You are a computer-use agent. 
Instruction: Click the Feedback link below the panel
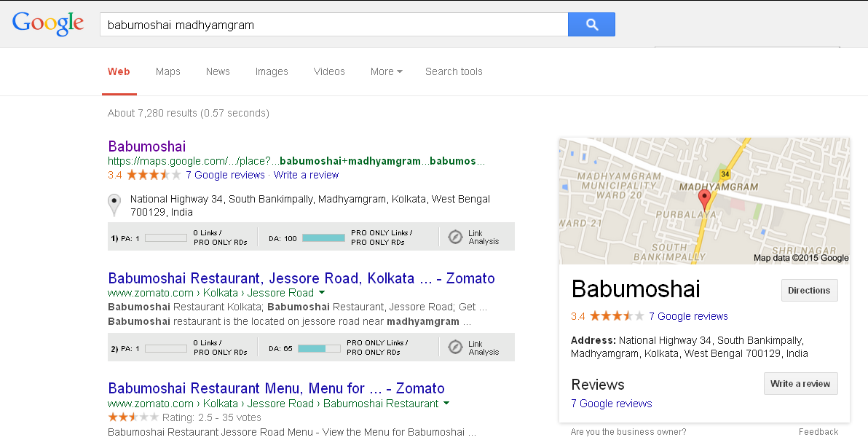tap(818, 432)
